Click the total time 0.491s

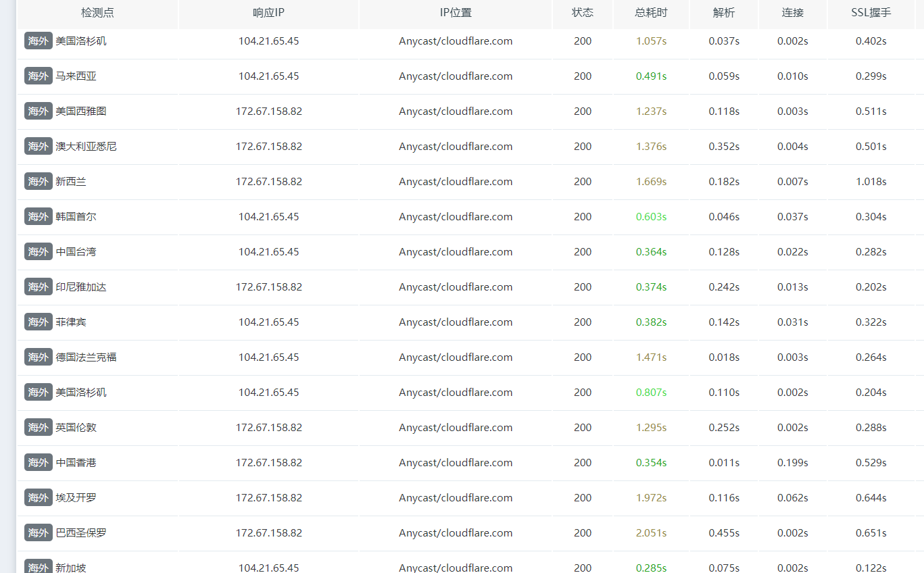651,76
